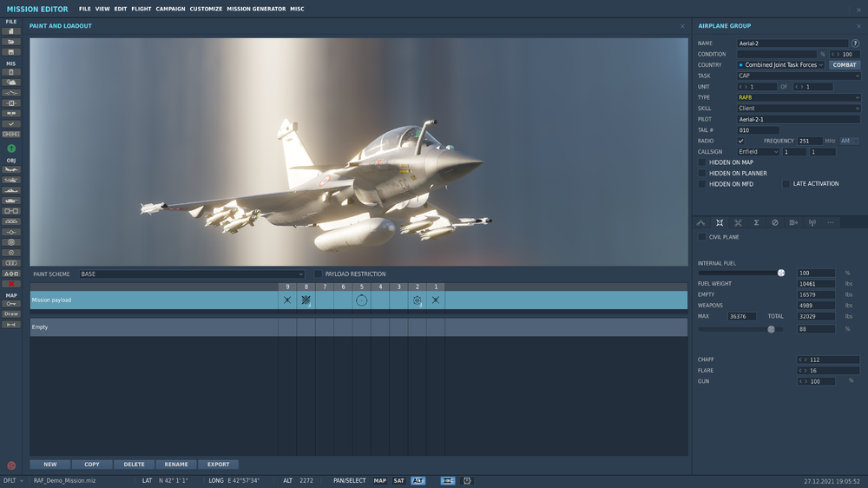Enable LATE ACTIVATION checkbox
This screenshot has width=868, height=488.
click(786, 184)
